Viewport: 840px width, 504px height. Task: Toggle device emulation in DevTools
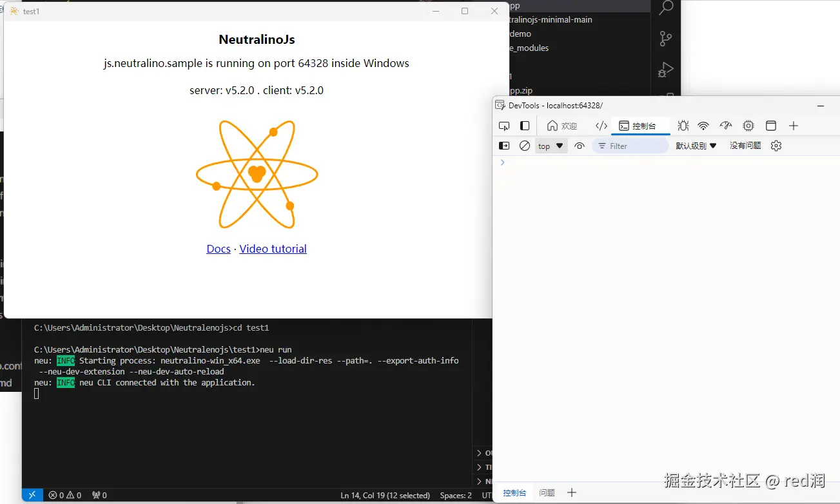coord(525,126)
